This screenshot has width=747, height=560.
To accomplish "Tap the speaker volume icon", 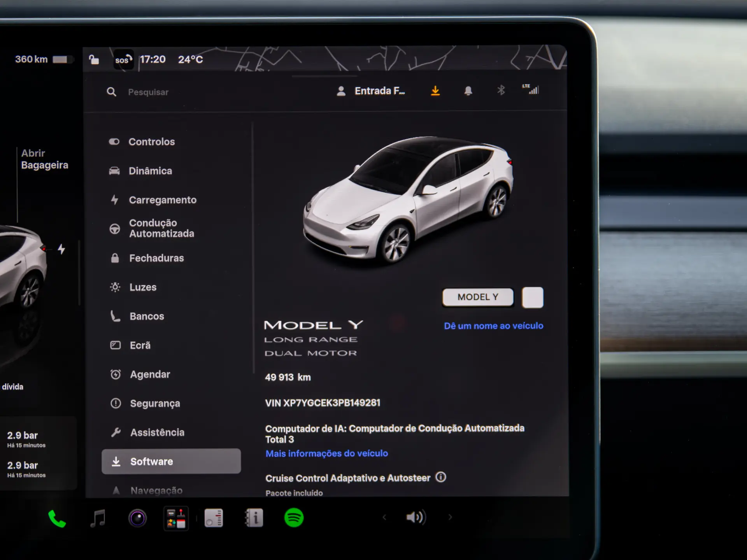I will [416, 517].
